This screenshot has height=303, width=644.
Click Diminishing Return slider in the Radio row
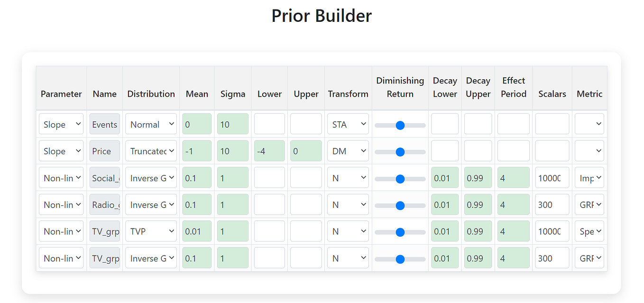400,205
